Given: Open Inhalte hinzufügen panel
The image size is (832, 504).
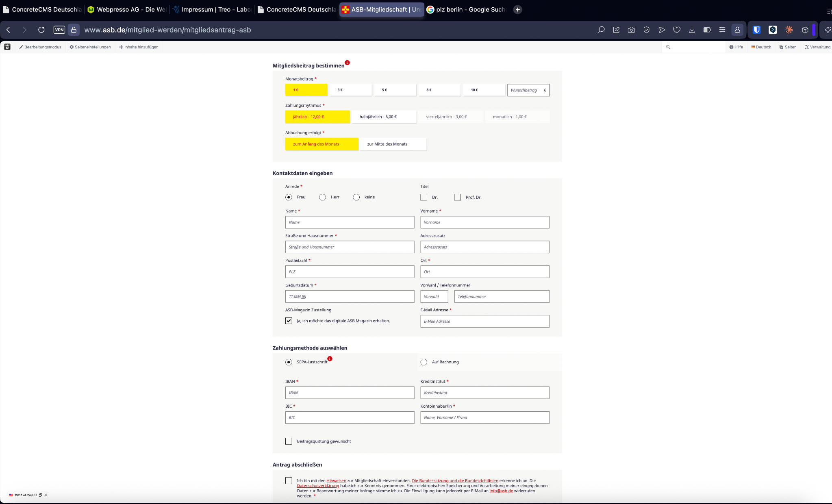Looking at the screenshot, I should pos(139,47).
